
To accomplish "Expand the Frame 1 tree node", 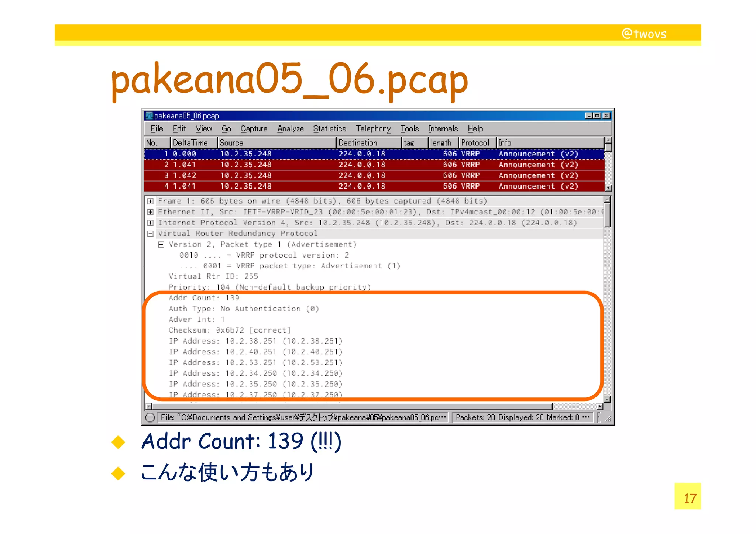I will click(x=150, y=201).
